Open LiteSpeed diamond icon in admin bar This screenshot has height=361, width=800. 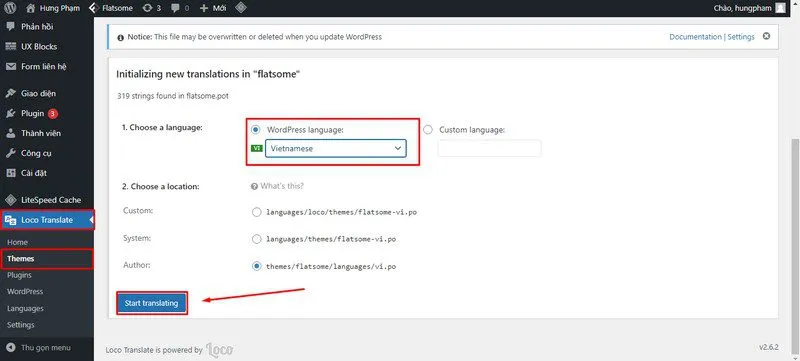point(241,8)
